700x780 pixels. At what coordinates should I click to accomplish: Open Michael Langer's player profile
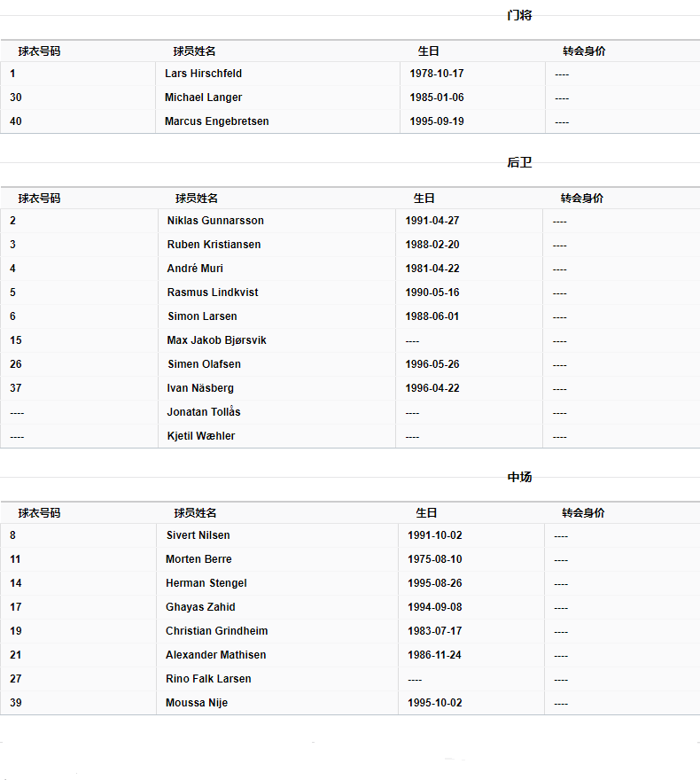pyautogui.click(x=203, y=97)
